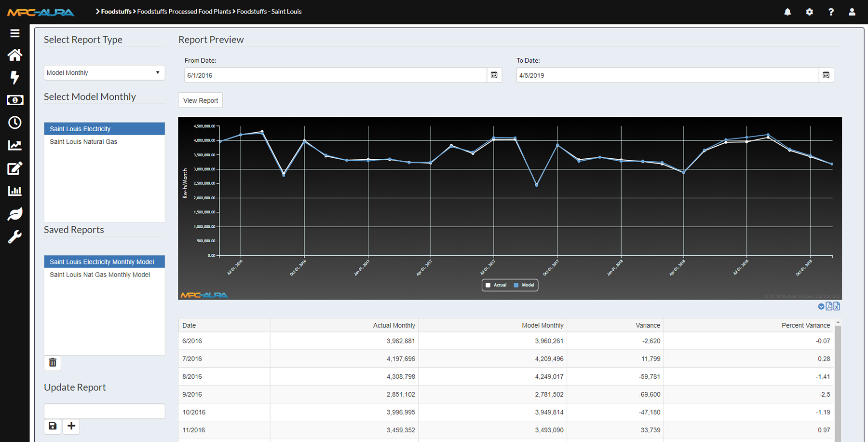Screen dimensions: 868x442
Task: Select Saint Louis Nat Gas Monthly Model report
Action: click(x=104, y=275)
